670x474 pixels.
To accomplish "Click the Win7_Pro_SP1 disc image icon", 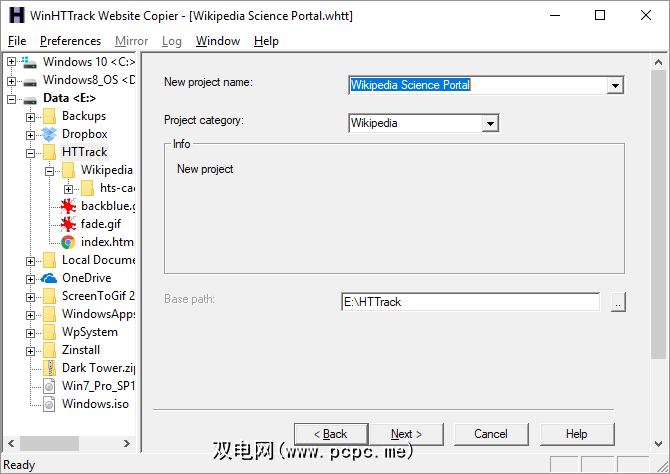I will coord(50,386).
